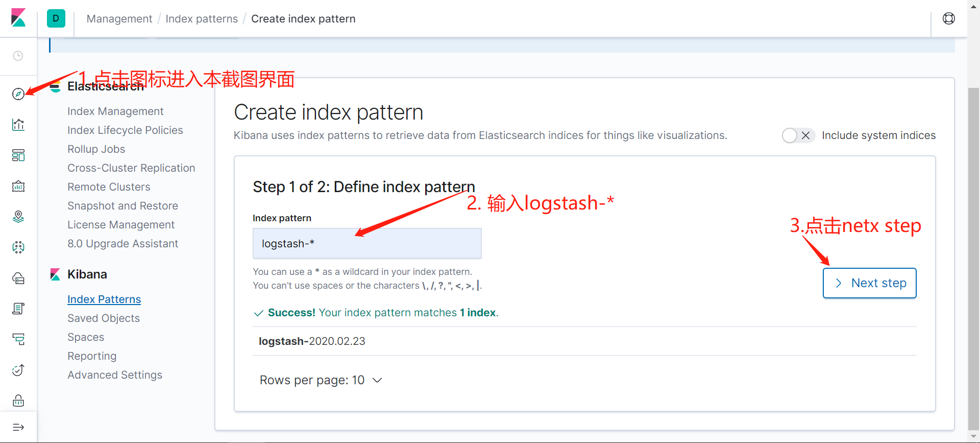Click the page vertical scrollbar
This screenshot has height=443, width=980.
[x=974, y=258]
